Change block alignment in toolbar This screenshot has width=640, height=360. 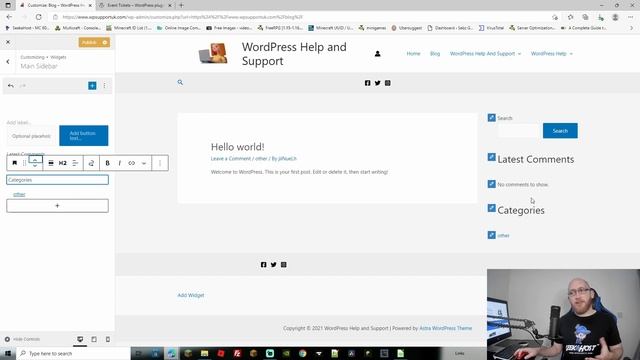tap(51, 163)
